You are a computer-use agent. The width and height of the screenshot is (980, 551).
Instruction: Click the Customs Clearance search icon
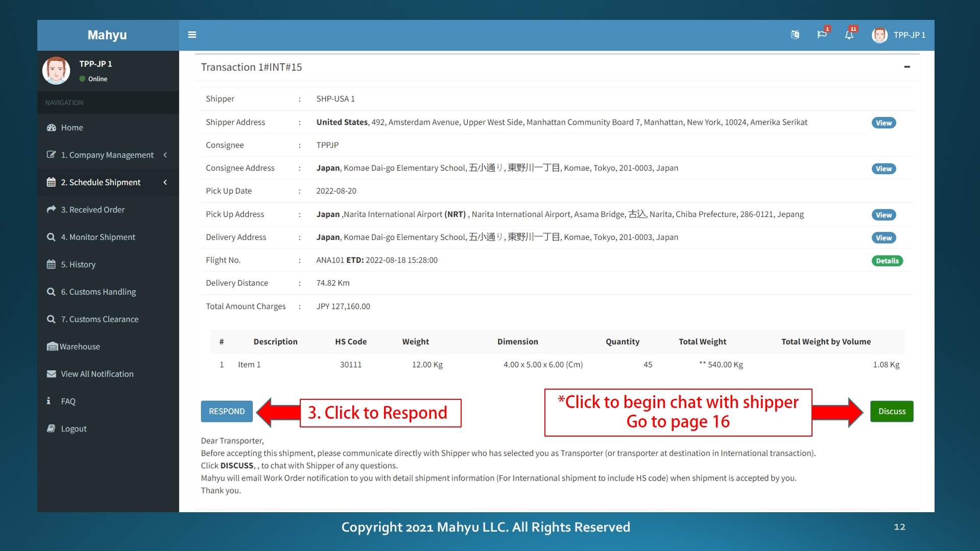pyautogui.click(x=51, y=319)
